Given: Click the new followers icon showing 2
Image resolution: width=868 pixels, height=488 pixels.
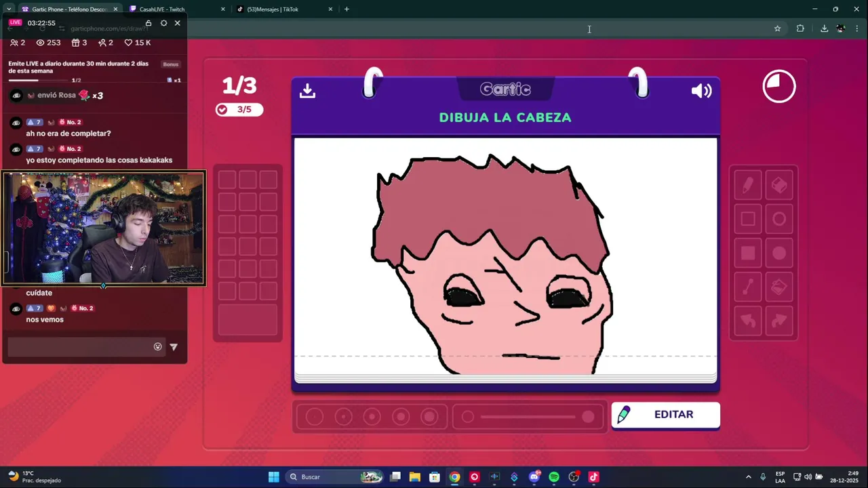Looking at the screenshot, I should 106,43.
